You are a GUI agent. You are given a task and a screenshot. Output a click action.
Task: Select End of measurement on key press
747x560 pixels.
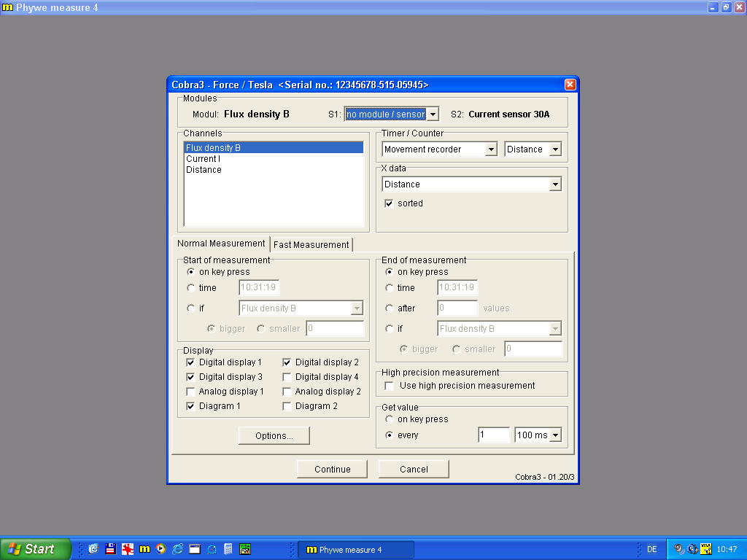pos(390,272)
